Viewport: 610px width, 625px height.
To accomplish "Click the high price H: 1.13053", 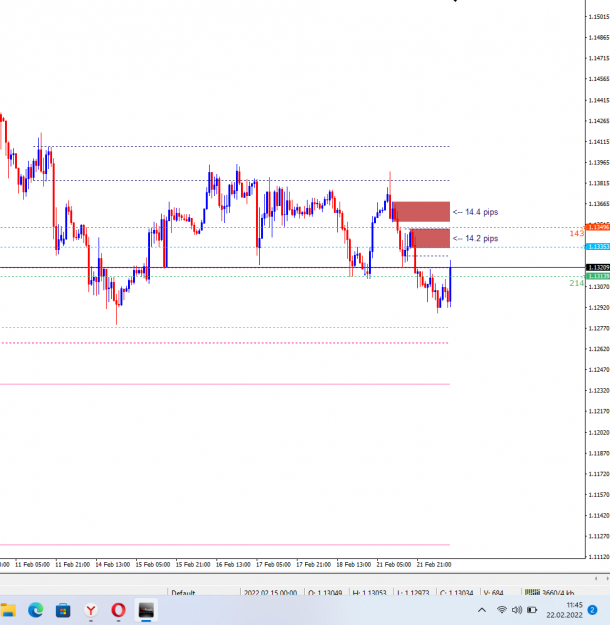I will pos(370,593).
